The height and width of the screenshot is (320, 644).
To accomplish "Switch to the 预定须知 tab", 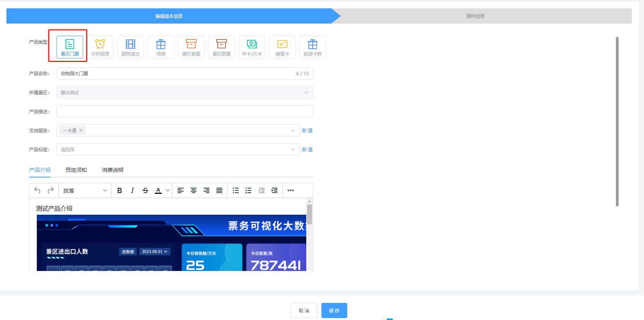I will pos(76,170).
